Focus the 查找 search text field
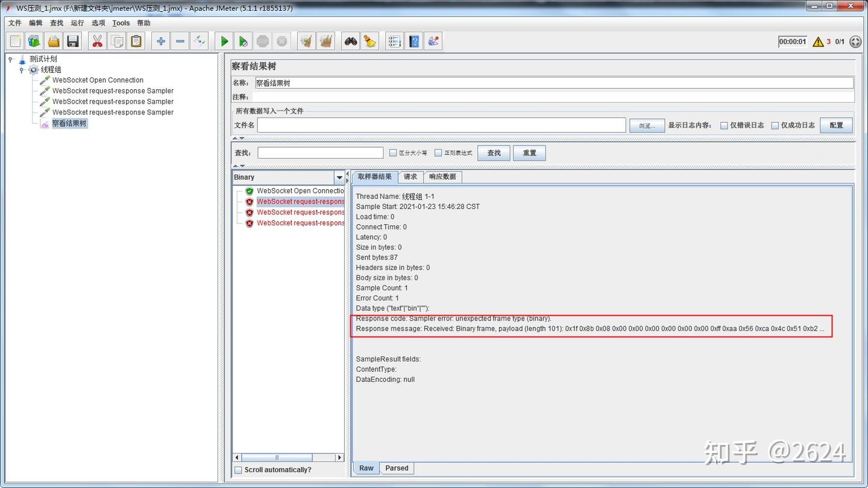 (x=321, y=153)
